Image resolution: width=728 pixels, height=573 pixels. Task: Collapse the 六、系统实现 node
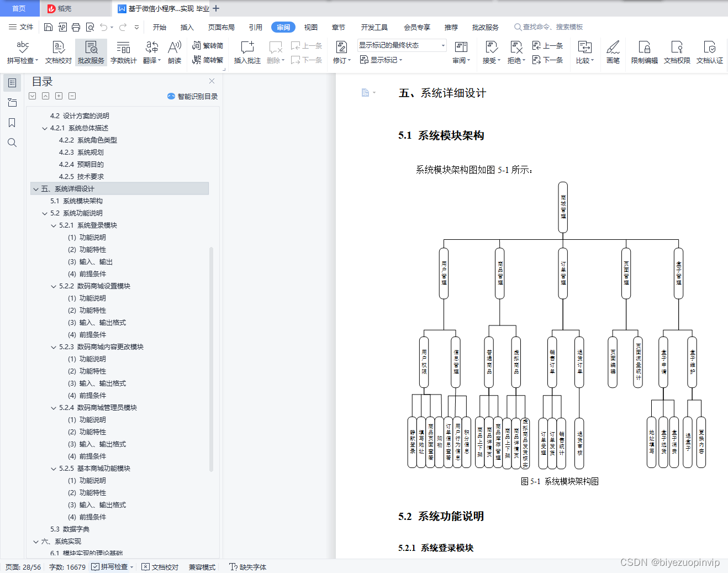click(36, 542)
